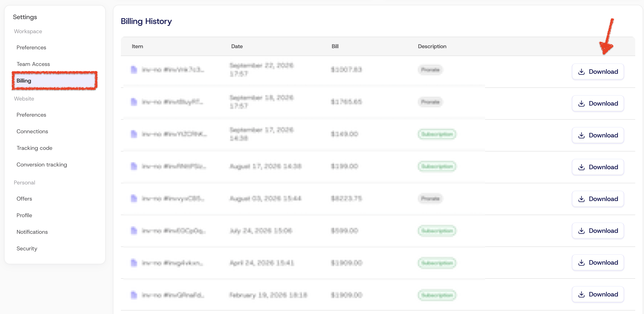Click the Billing History heading
This screenshot has width=644, height=314.
(x=146, y=21)
